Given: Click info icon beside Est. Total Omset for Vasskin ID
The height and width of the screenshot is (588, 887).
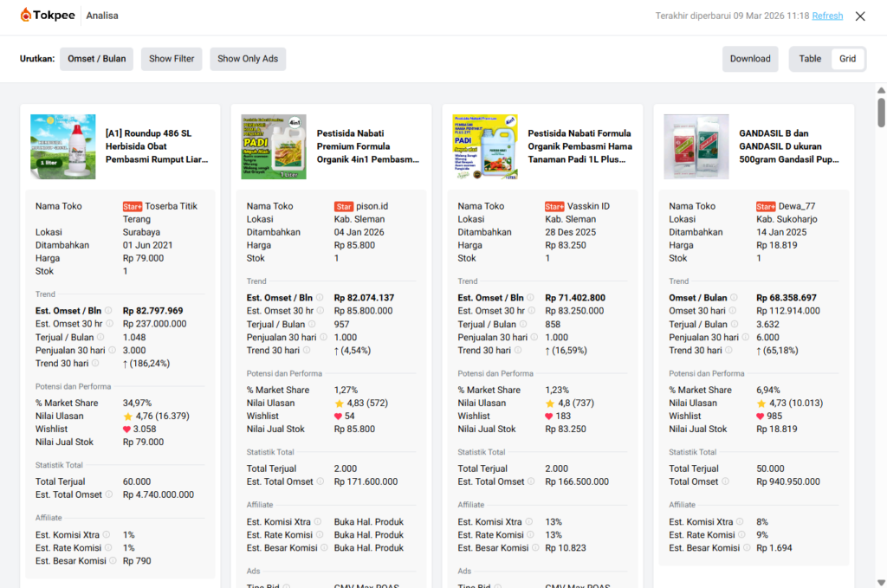Looking at the screenshot, I should (x=531, y=481).
